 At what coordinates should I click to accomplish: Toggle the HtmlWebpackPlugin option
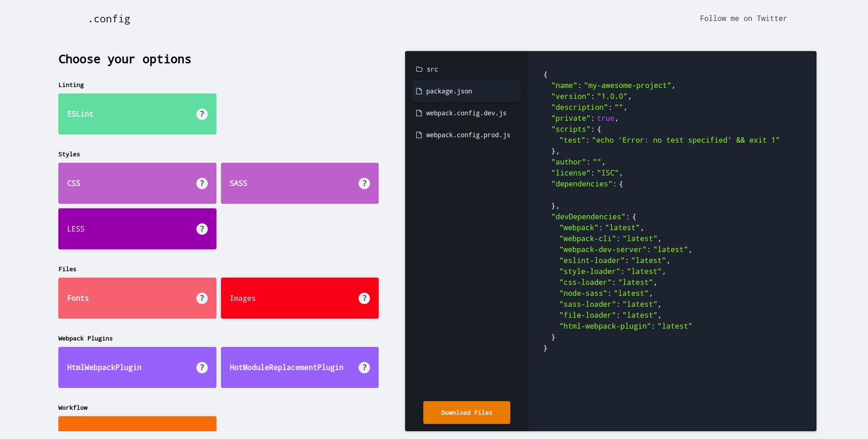click(137, 367)
